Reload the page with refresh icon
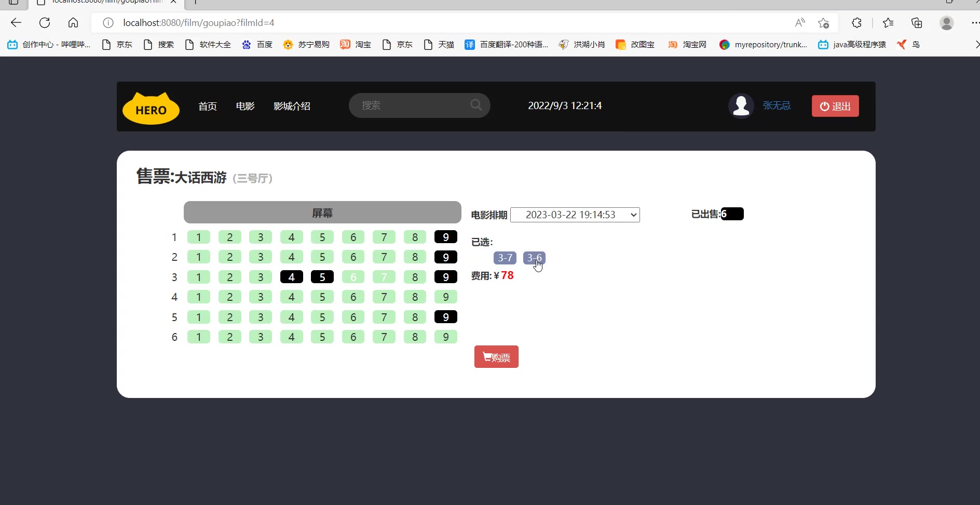This screenshot has width=980, height=505. pos(45,23)
